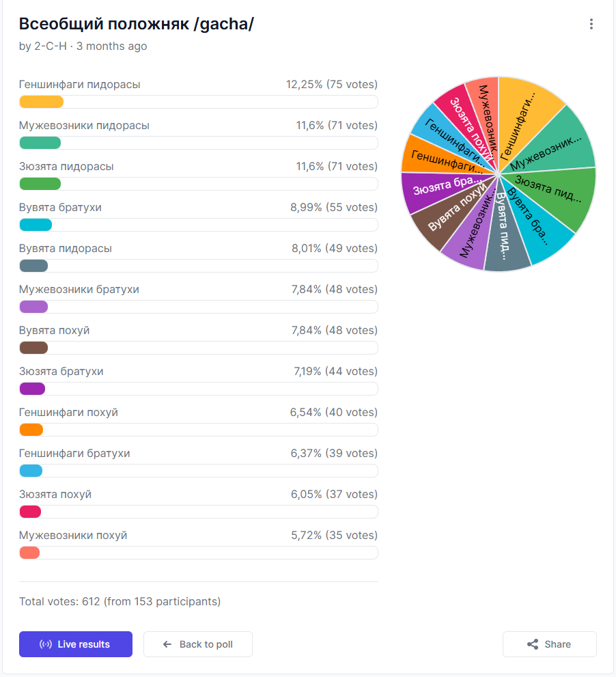Select the pink bar for 37 votes
This screenshot has height=677, width=616.
click(30, 512)
